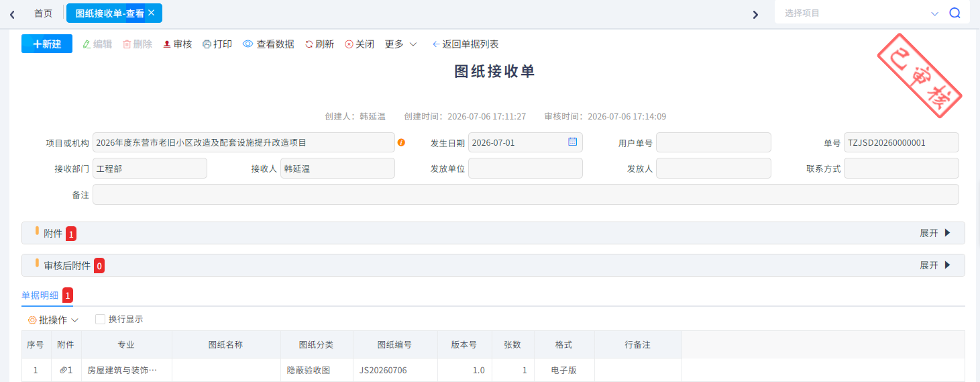Screen dimensions: 980x382
Task: Click the 图纸名称 column header
Action: click(226, 344)
